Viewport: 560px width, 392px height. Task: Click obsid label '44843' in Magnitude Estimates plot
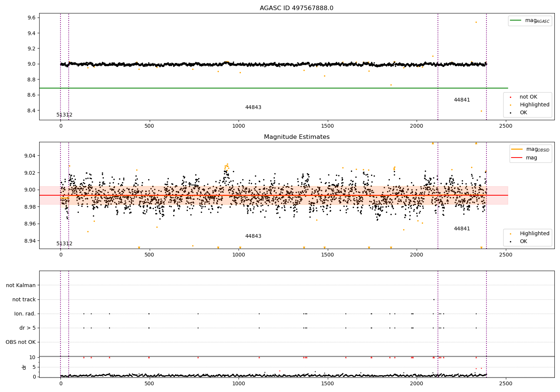click(253, 236)
